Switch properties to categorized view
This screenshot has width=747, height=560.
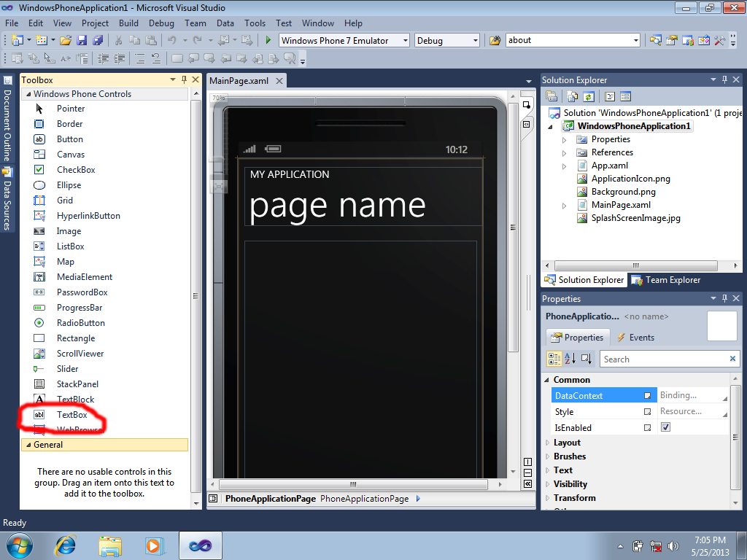point(554,359)
